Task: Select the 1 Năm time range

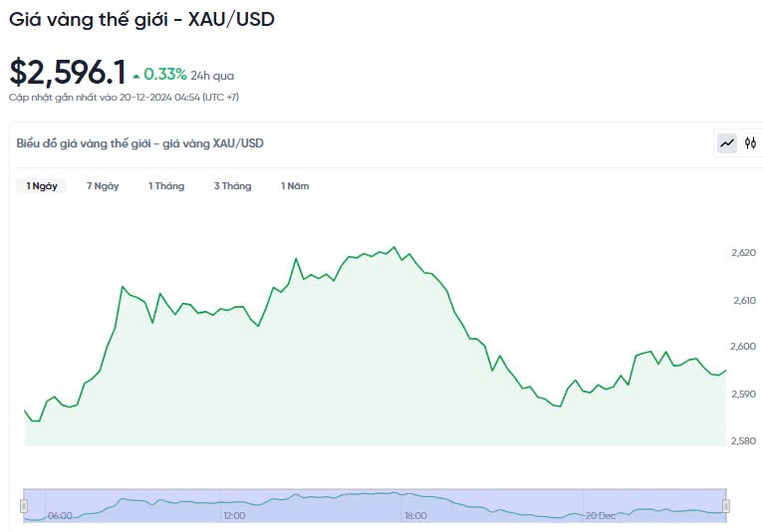Action: [295, 186]
